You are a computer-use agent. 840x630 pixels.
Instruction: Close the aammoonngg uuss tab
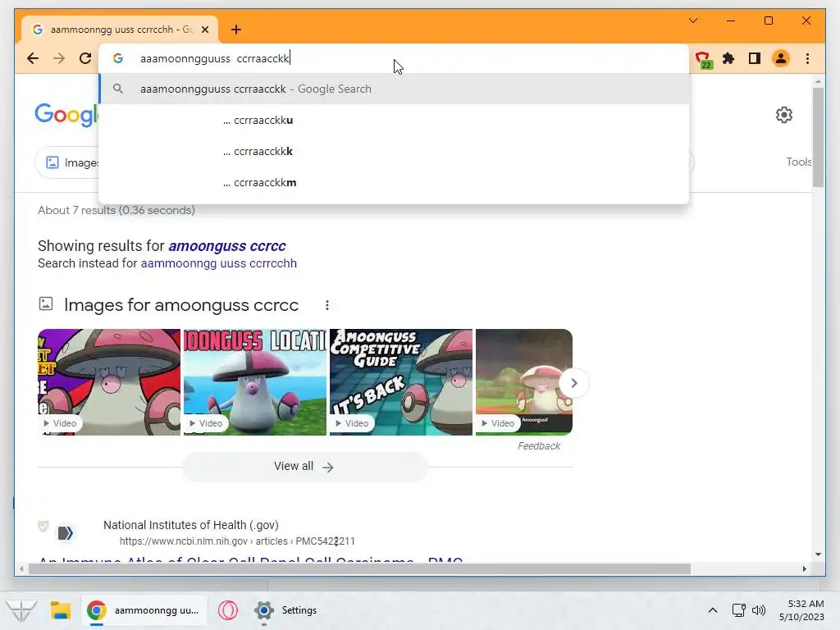(205, 30)
